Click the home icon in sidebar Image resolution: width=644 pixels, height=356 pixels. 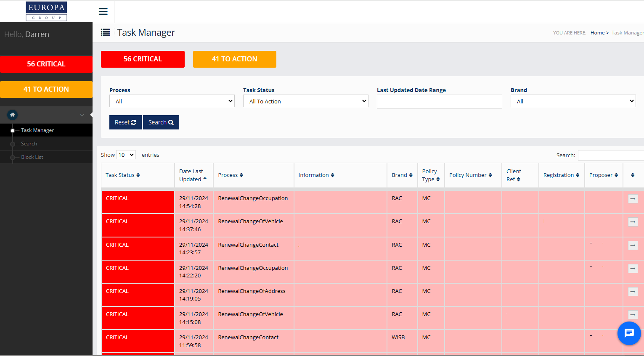coord(12,115)
